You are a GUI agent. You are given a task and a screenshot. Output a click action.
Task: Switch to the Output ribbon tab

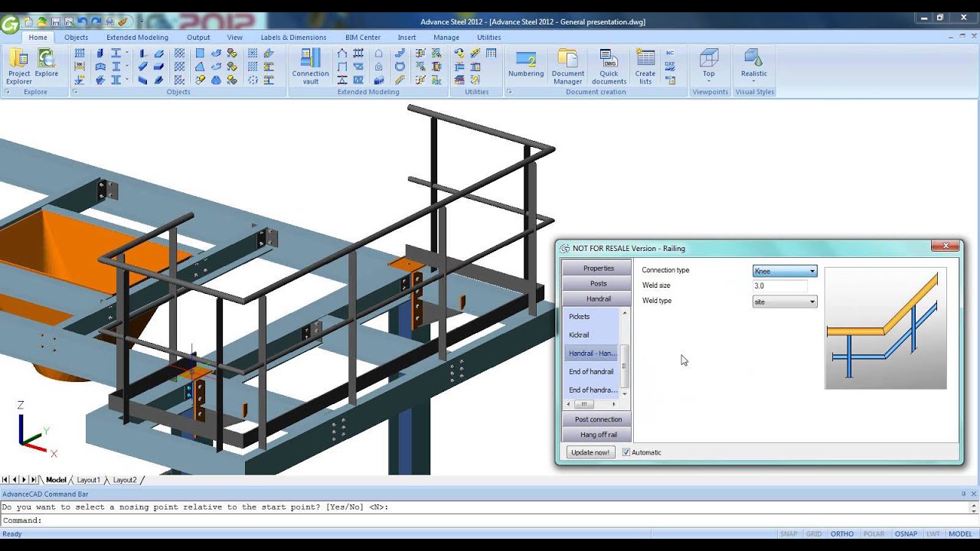tap(198, 37)
